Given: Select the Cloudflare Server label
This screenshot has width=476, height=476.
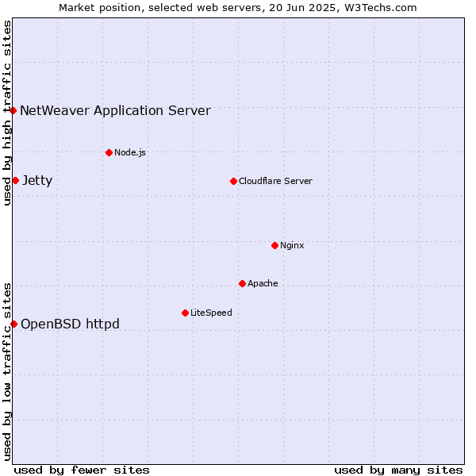Looking at the screenshot, I should point(275,181).
